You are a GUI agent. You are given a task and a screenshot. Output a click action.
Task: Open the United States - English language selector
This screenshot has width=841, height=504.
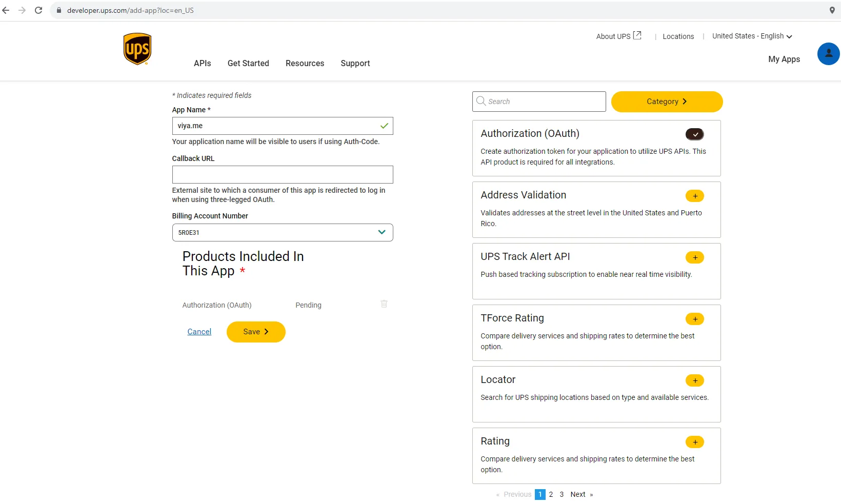pyautogui.click(x=752, y=36)
